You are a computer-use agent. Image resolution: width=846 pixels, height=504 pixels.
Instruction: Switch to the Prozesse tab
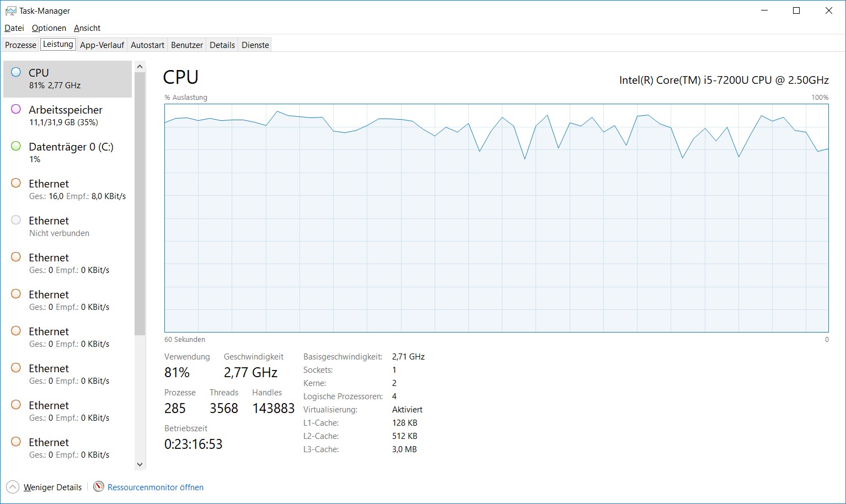21,45
